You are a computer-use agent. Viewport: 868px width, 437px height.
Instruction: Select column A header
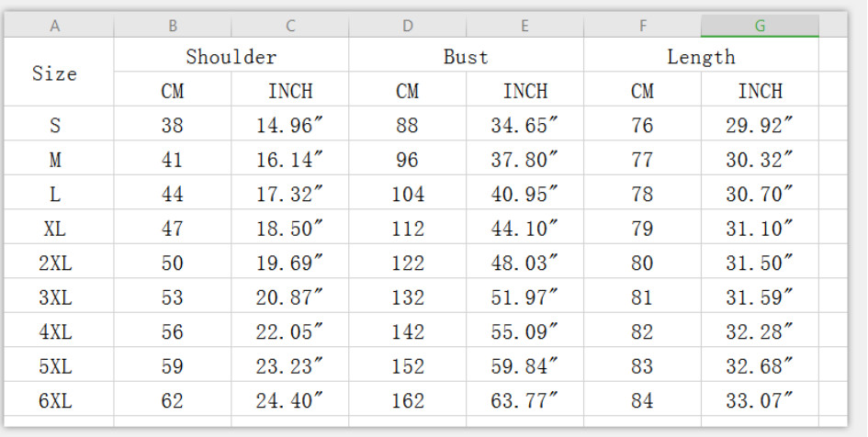point(55,26)
